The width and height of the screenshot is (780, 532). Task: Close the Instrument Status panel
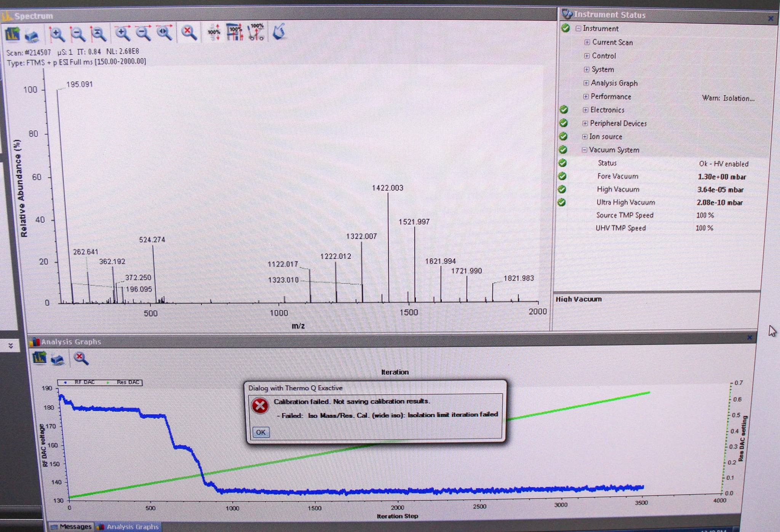click(x=770, y=18)
